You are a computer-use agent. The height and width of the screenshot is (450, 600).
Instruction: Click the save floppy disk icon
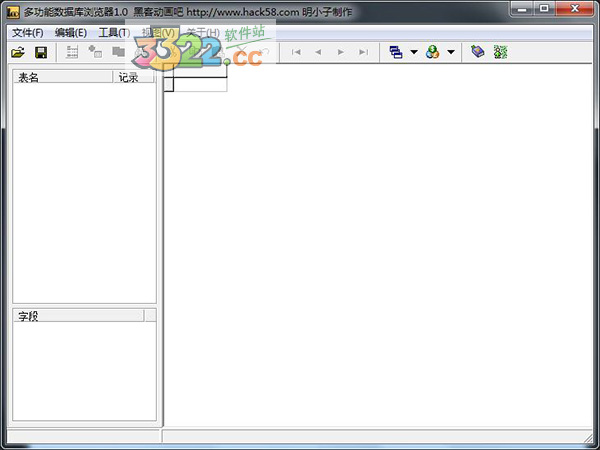(x=41, y=51)
